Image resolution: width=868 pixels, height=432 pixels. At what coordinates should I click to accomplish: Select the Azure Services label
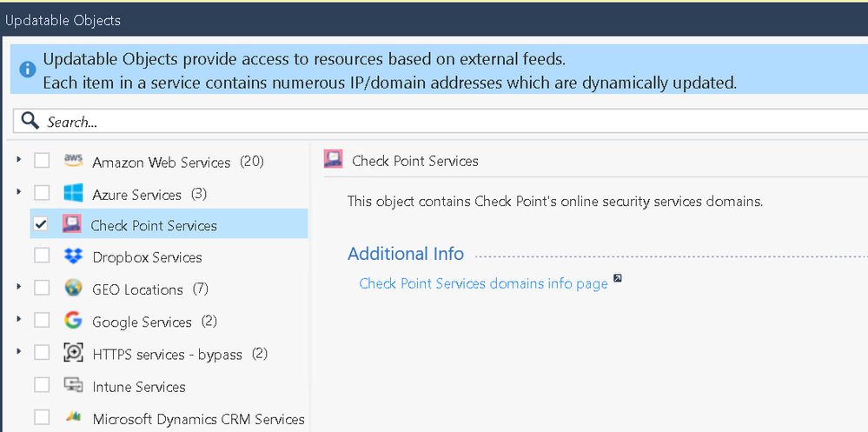tap(136, 195)
